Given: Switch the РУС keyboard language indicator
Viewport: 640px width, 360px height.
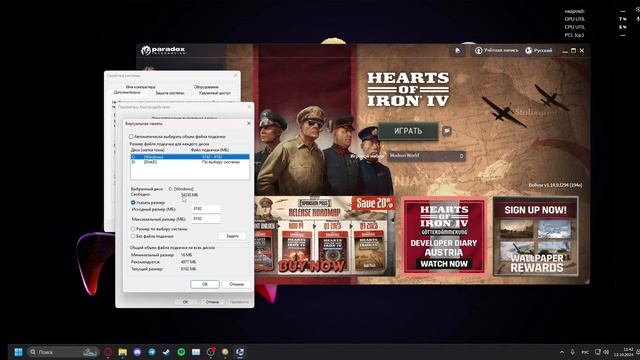Looking at the screenshot, I should tap(585, 352).
